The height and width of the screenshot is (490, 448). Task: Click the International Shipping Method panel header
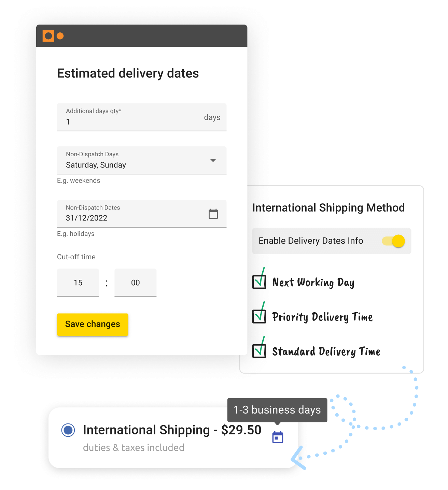[328, 207]
